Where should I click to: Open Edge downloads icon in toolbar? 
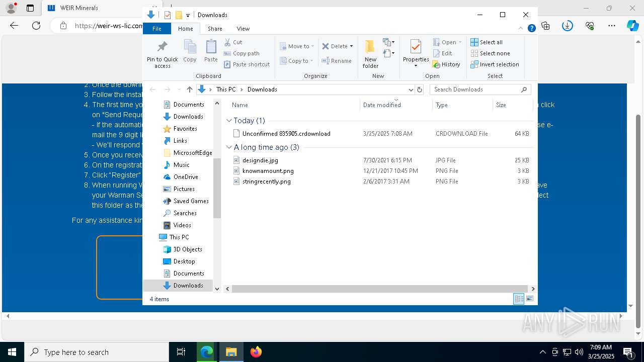coord(568,26)
